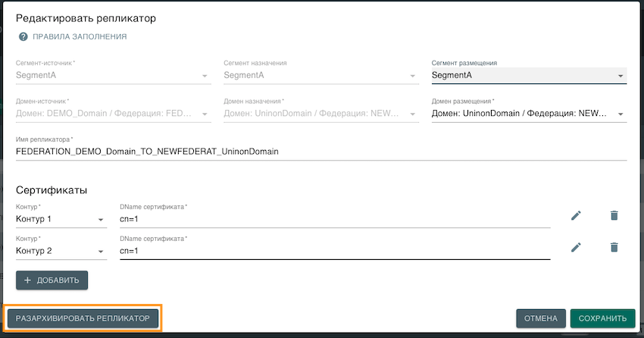Click the DName сертификата field for Контур 2
The height and width of the screenshot is (338, 644).
pos(333,252)
